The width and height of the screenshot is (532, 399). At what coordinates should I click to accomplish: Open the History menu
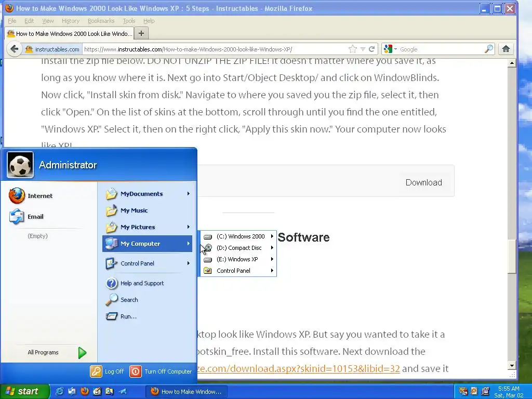click(71, 21)
